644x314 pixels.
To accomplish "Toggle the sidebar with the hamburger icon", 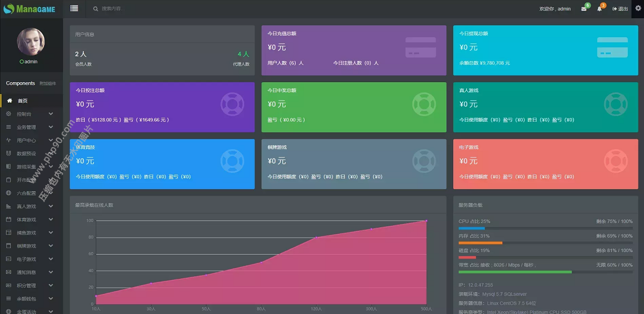I will pos(74,8).
